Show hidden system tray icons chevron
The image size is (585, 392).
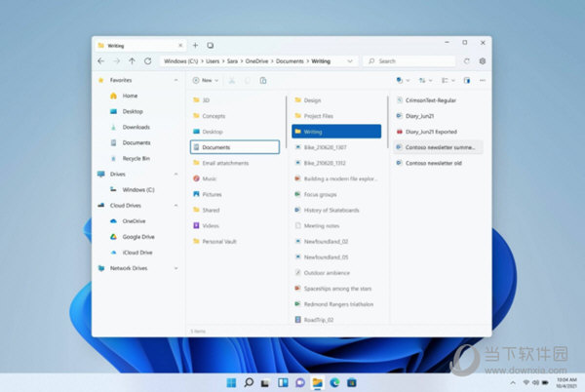click(513, 382)
